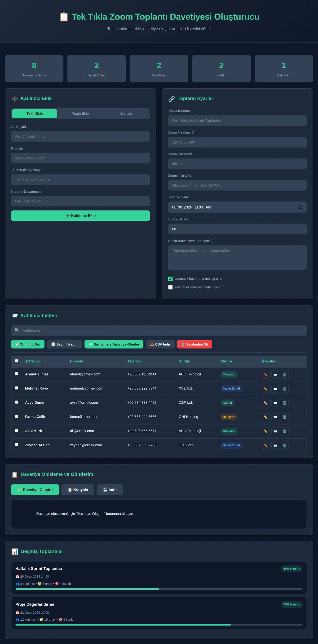Image resolution: width=318 pixels, height=644 pixels.
Task: Edit Ahmet Yılmaz with the pencil icon
Action: [266, 374]
